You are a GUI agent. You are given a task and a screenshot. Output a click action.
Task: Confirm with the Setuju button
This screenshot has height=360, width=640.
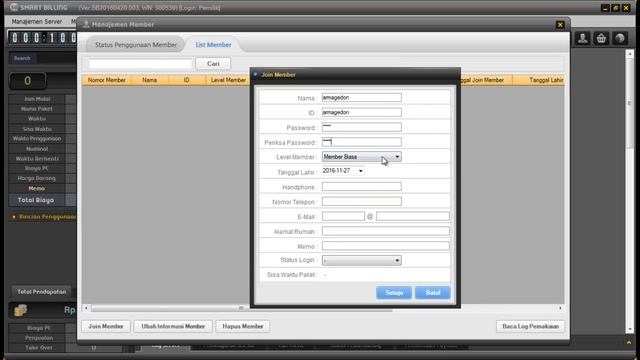pos(394,293)
